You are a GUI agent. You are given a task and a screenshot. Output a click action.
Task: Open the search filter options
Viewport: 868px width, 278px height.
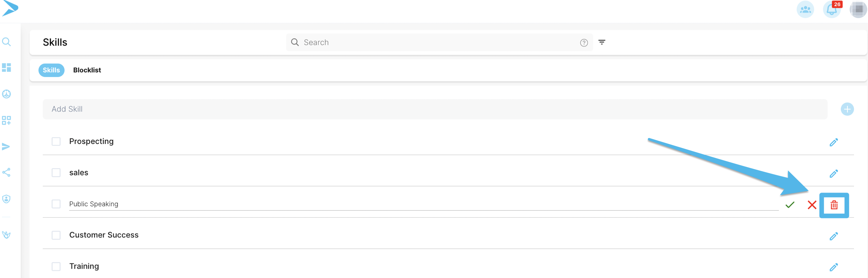[602, 42]
